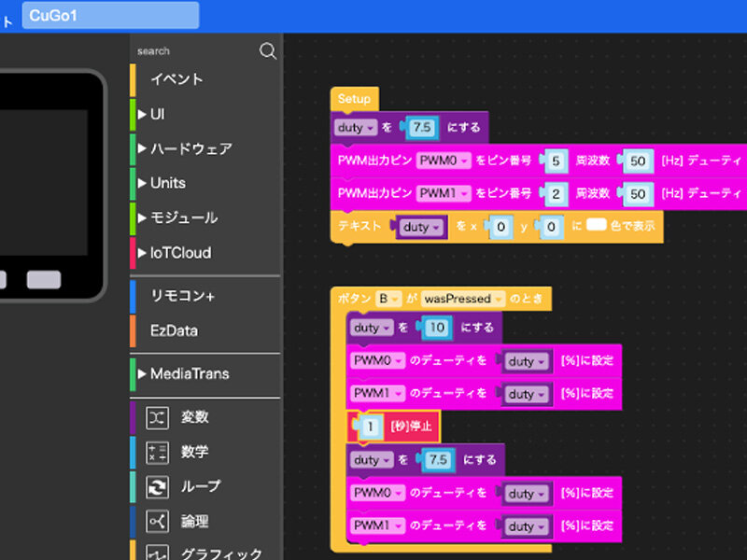The image size is (747, 560).
Task: Open the 論理 logic category icon
Action: (158, 521)
